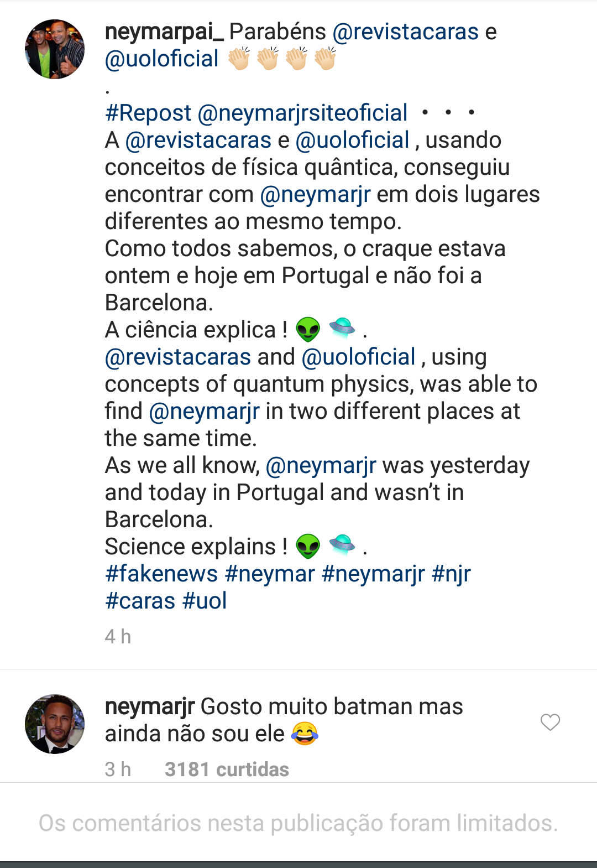Like neymarjr's comment with the heart icon
This screenshot has width=597, height=868.
click(x=550, y=722)
